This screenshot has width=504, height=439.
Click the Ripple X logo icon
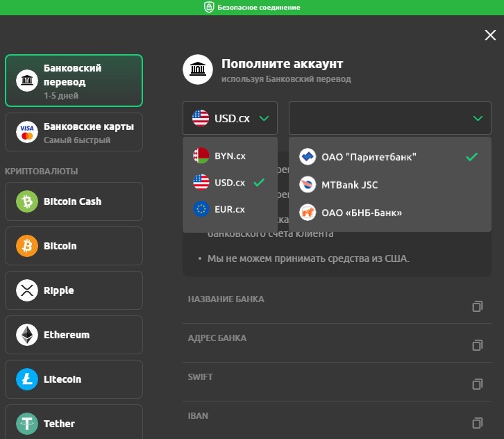click(27, 290)
